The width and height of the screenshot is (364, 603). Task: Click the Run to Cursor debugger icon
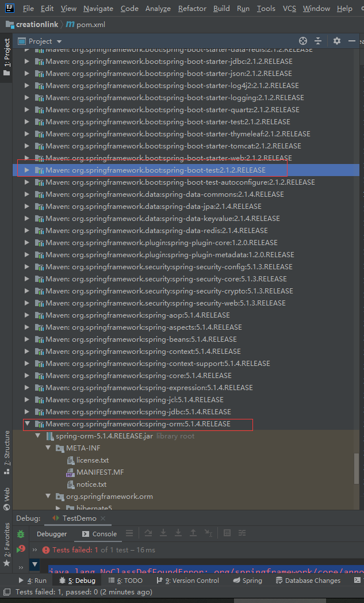pos(208,533)
